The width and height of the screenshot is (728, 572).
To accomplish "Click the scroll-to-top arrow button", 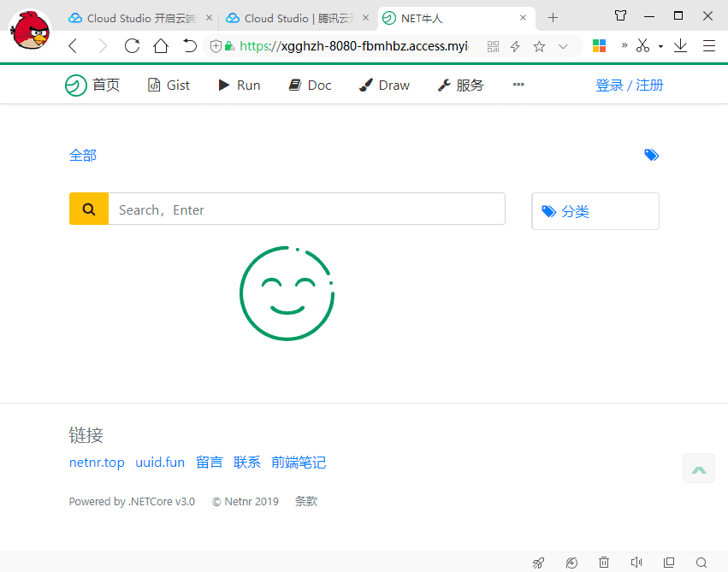I will 699,469.
